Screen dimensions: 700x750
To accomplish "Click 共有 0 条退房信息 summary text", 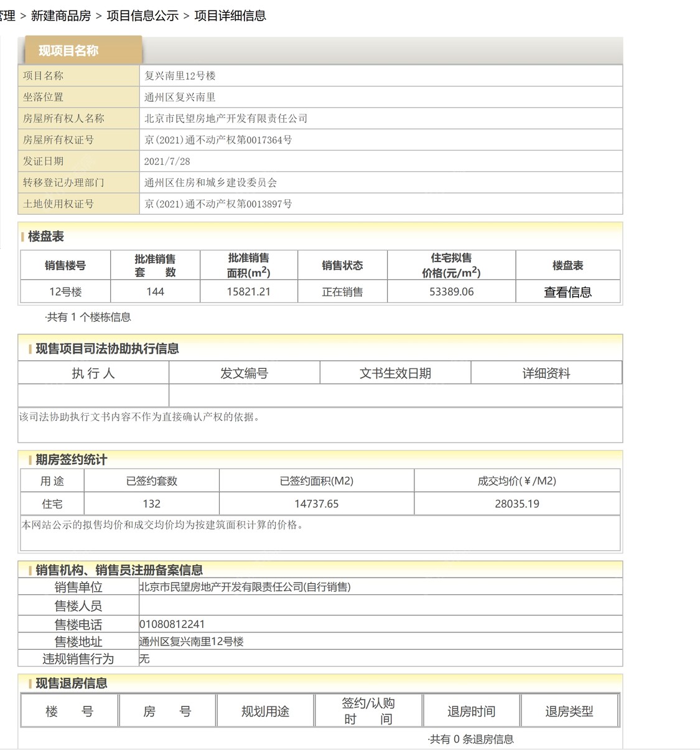I will 470,739.
